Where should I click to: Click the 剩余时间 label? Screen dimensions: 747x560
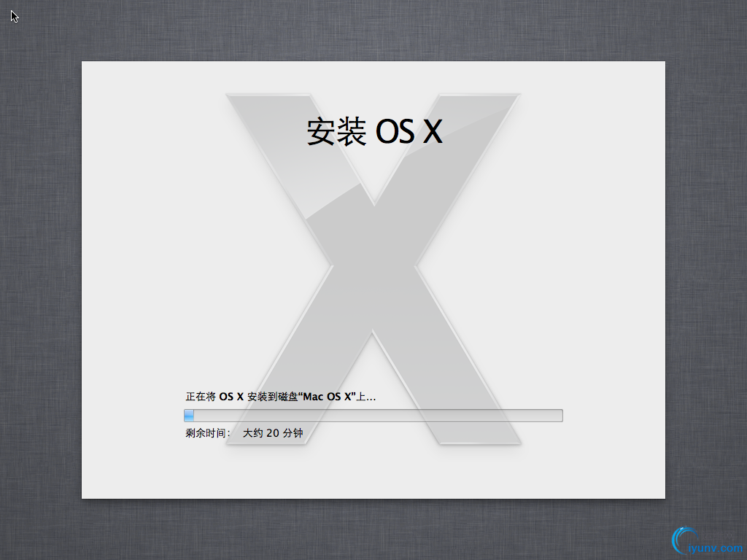pos(206,432)
